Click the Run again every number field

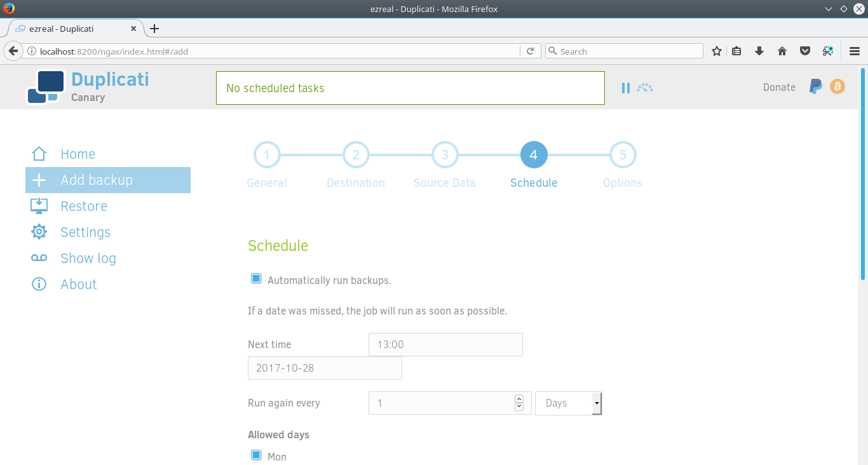[x=450, y=403]
